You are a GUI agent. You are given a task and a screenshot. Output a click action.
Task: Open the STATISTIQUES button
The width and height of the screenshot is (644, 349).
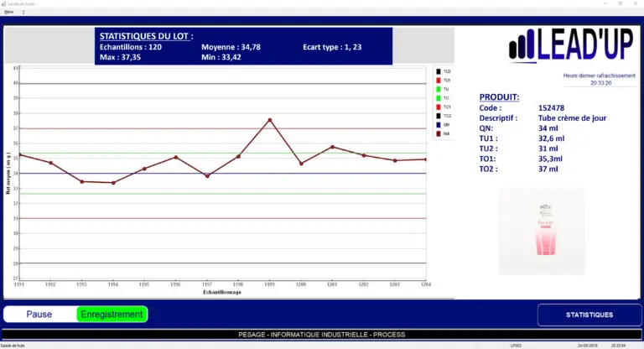(589, 315)
